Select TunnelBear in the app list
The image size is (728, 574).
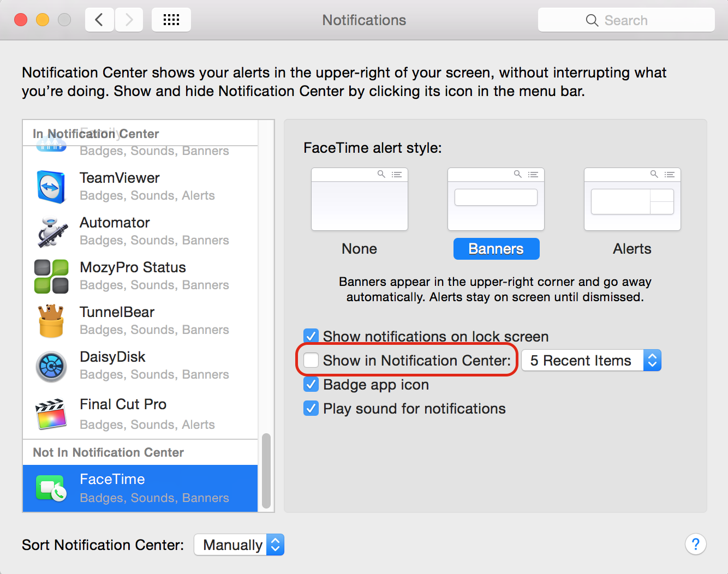[140, 321]
